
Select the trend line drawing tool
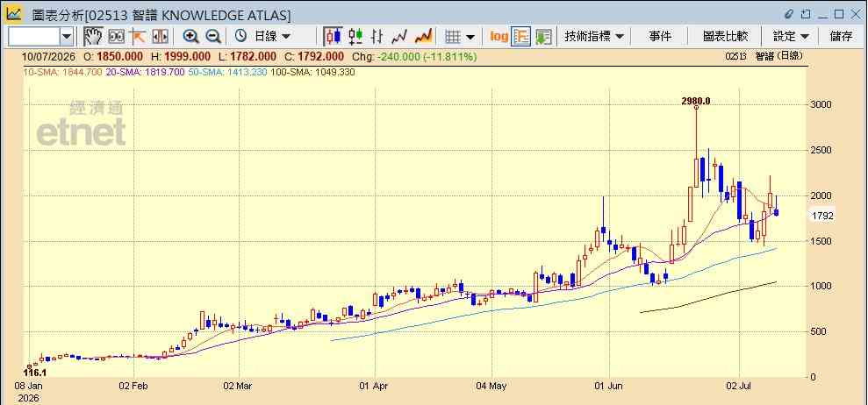(137, 37)
